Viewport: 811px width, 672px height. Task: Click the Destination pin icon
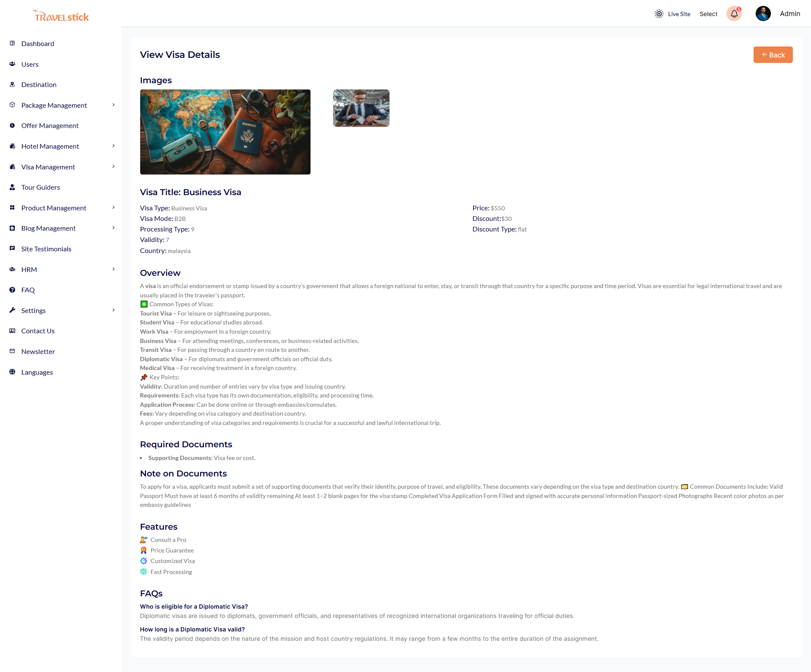tap(12, 84)
